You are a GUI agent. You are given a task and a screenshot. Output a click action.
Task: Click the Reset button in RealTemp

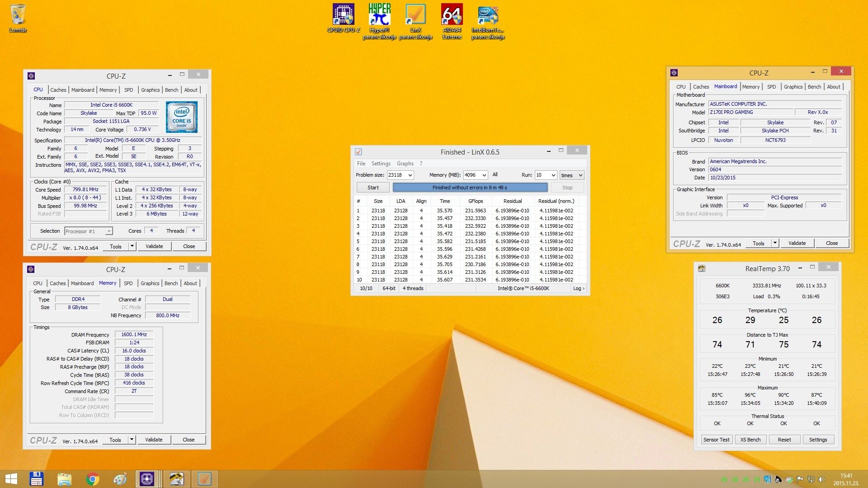pos(784,440)
